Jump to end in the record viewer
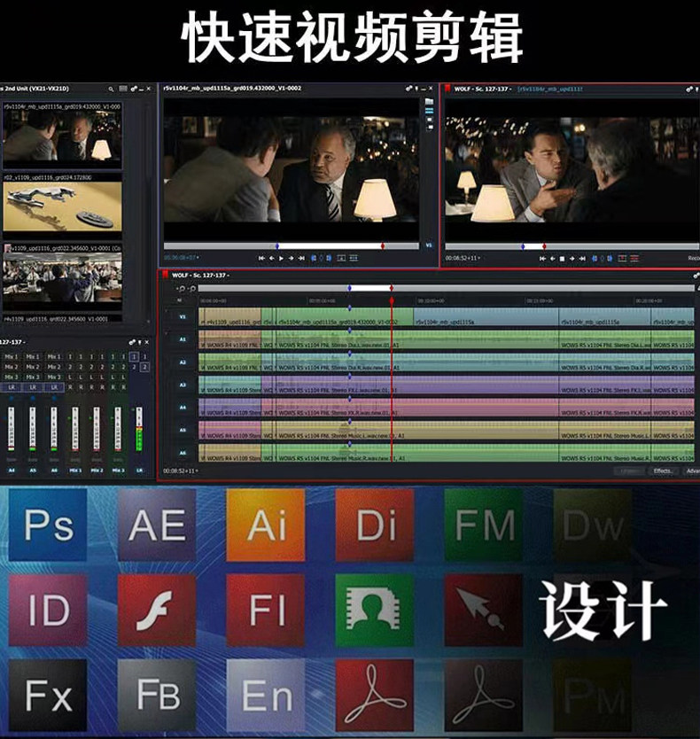Screen dimensions: 700x739 click(582, 259)
